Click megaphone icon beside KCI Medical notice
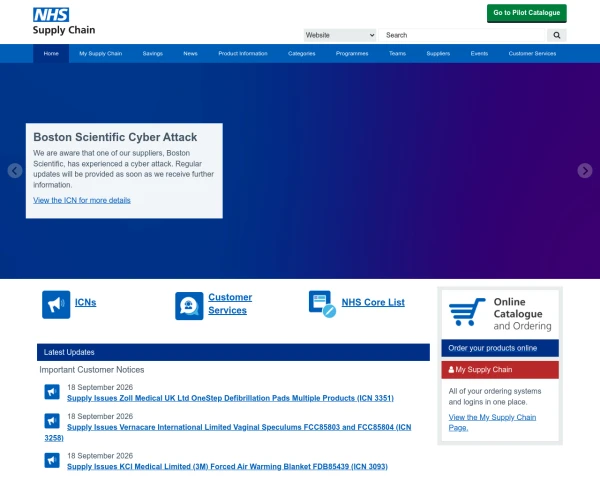Viewport: 600px width, 480px height. pos(52,460)
